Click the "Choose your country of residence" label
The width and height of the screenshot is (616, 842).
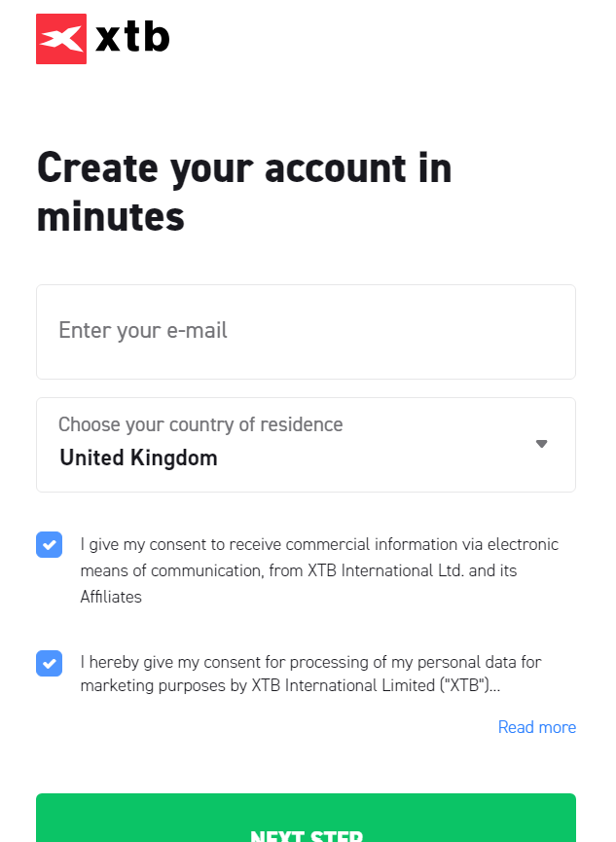200,424
